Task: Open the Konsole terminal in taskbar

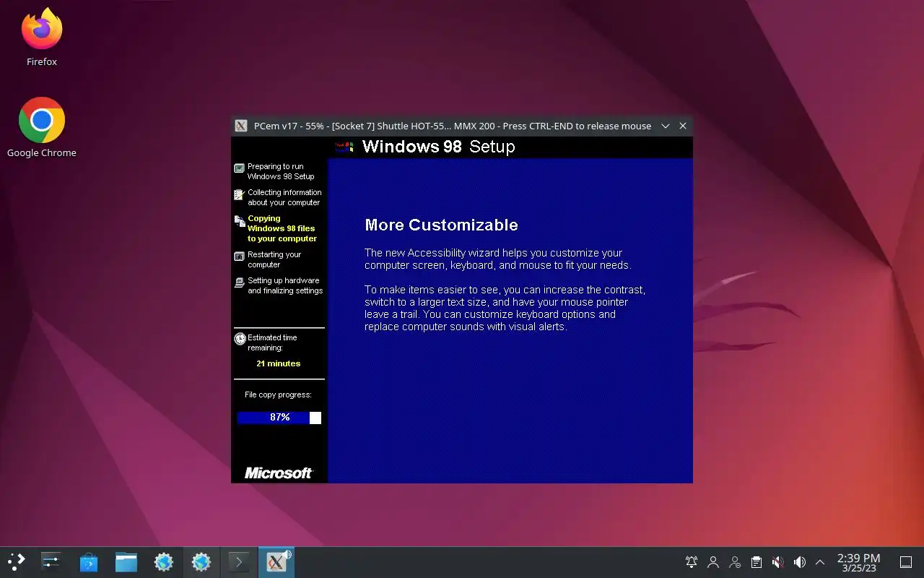Action: 238,561
